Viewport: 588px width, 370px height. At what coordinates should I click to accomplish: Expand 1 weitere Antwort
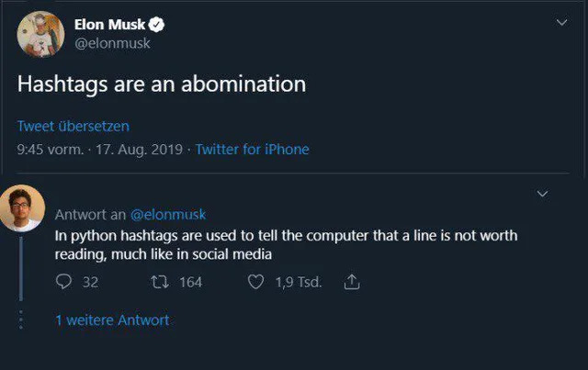pos(112,320)
